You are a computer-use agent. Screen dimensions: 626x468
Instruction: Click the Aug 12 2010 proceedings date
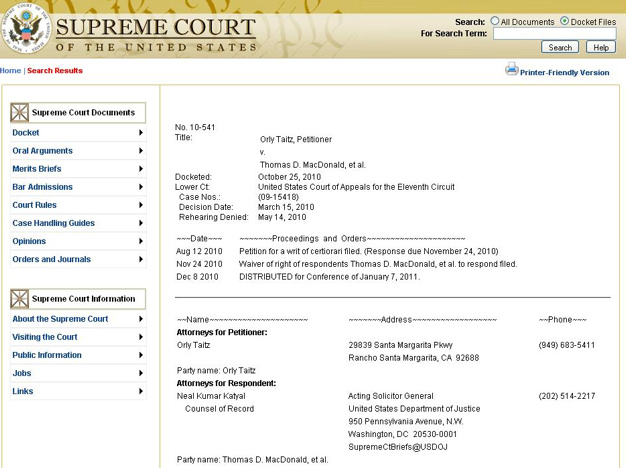pyautogui.click(x=199, y=251)
